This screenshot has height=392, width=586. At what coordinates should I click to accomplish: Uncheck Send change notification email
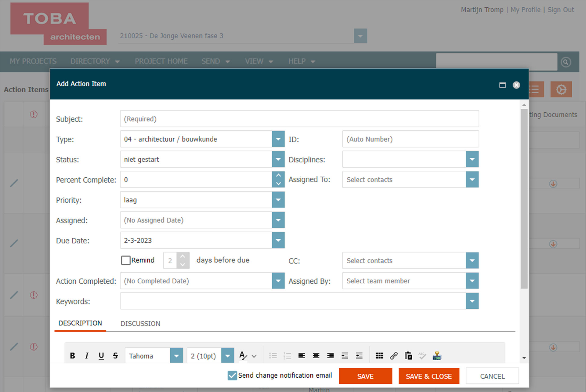(x=232, y=376)
